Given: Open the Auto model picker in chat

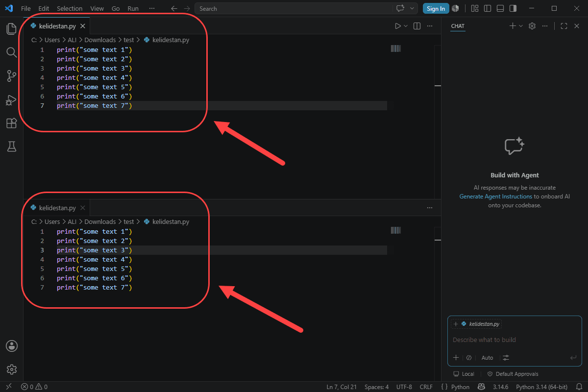Looking at the screenshot, I should 487,358.
